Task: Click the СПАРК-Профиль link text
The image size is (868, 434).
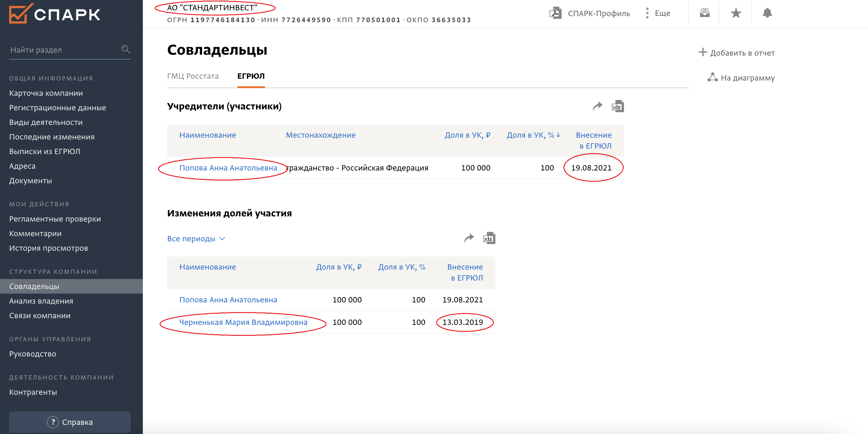Action: point(599,13)
